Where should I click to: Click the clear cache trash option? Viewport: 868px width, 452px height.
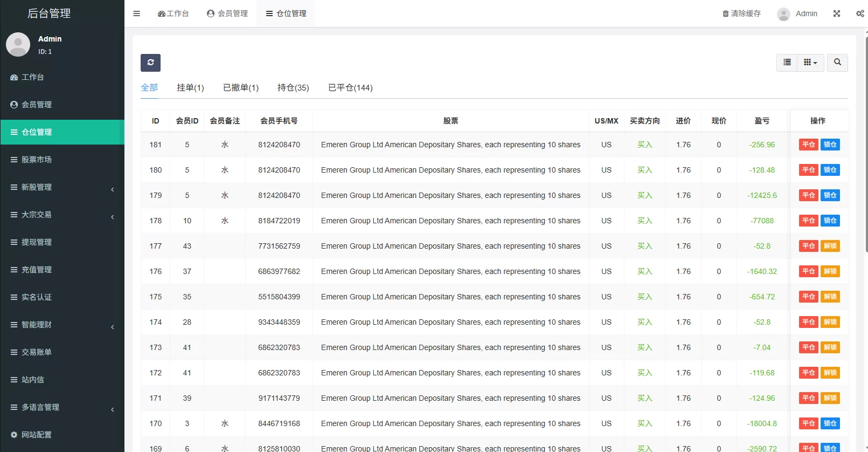(x=741, y=13)
